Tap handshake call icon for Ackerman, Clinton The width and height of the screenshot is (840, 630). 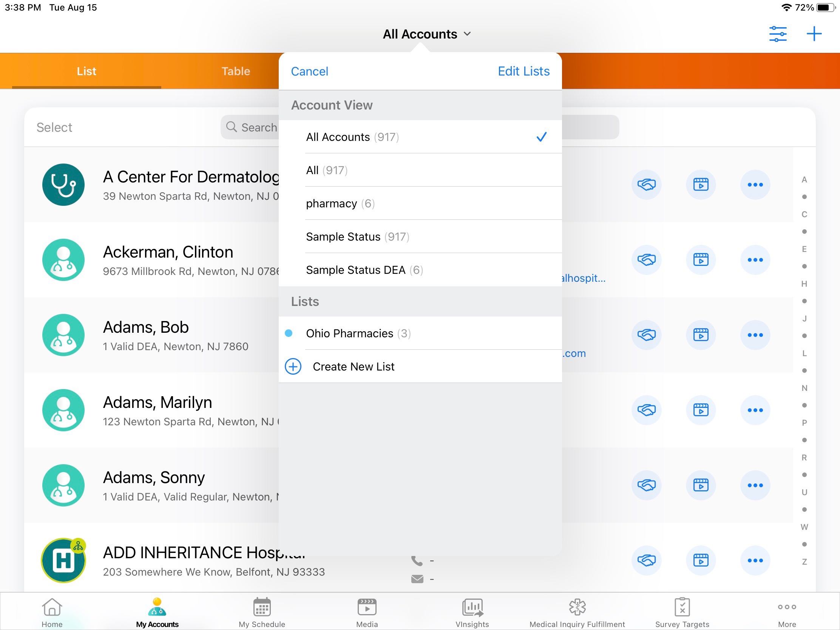(646, 260)
